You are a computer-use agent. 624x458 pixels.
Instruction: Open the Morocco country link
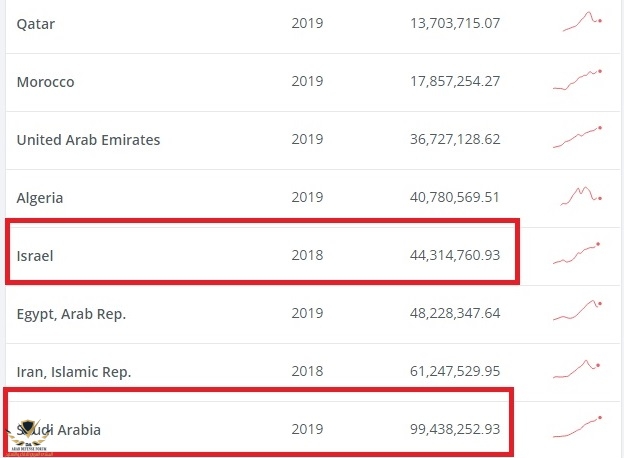point(45,82)
